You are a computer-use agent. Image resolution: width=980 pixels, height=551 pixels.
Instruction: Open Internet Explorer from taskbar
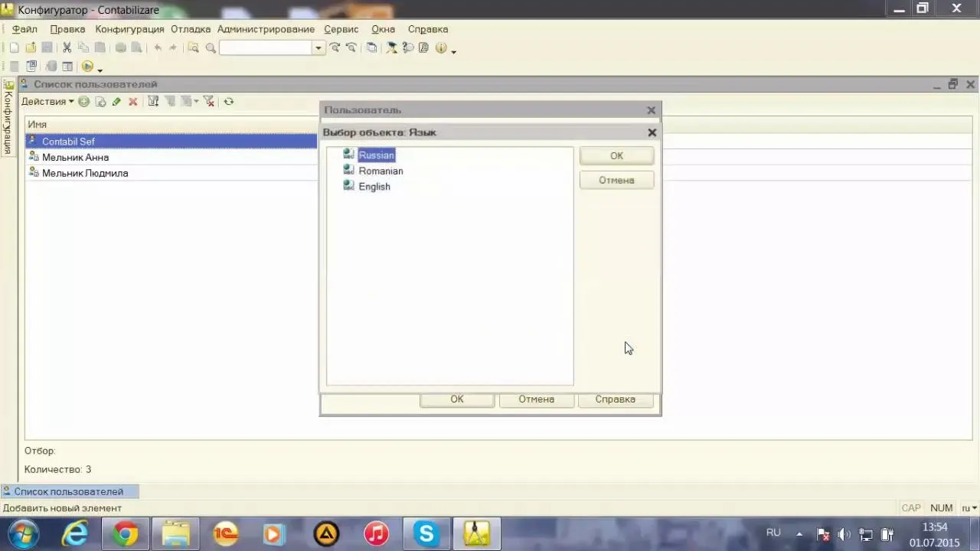click(x=75, y=533)
